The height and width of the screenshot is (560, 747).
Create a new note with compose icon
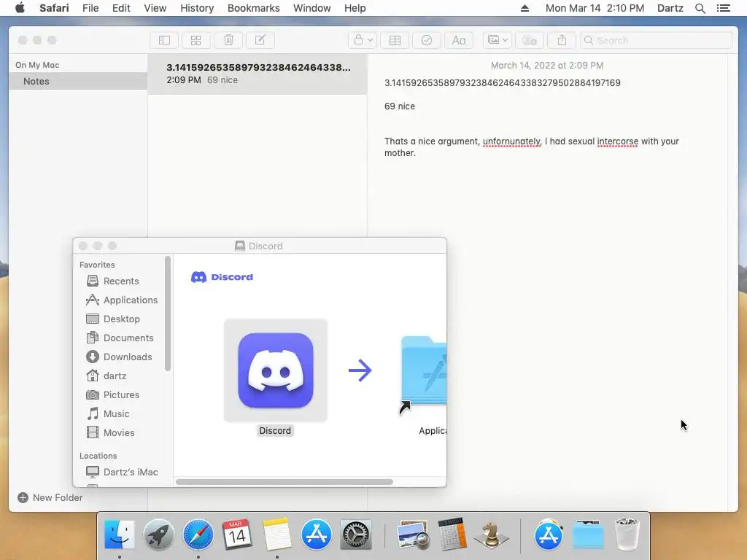click(x=260, y=41)
